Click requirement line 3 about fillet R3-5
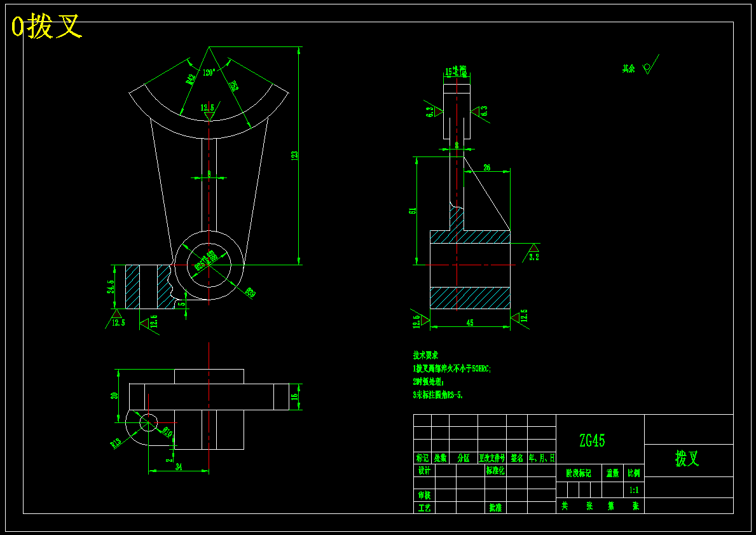 (438, 394)
